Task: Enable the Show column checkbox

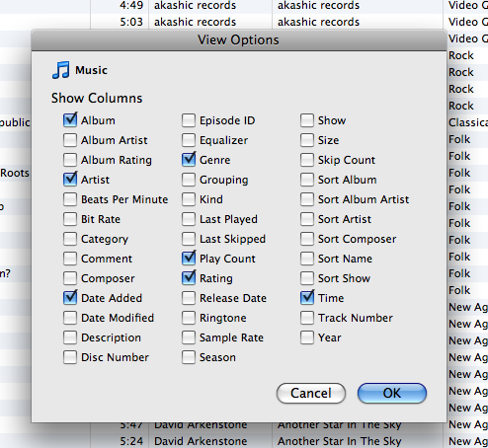Action: point(307,120)
